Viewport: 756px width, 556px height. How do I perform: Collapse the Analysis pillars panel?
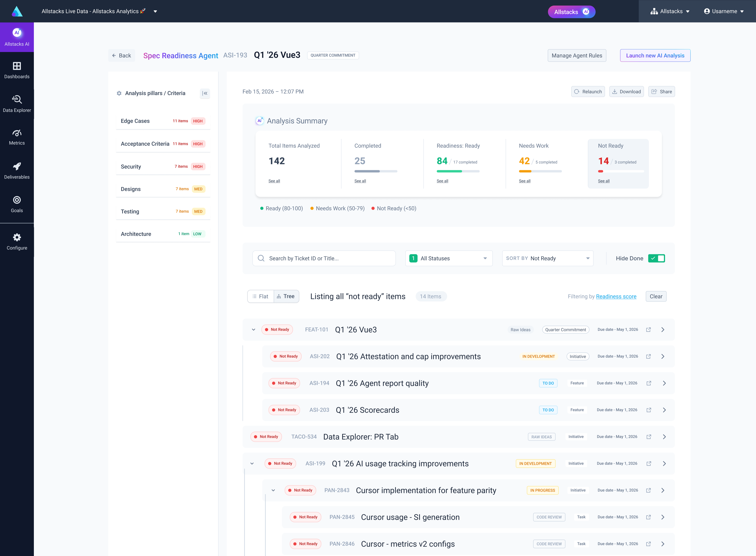pos(205,93)
